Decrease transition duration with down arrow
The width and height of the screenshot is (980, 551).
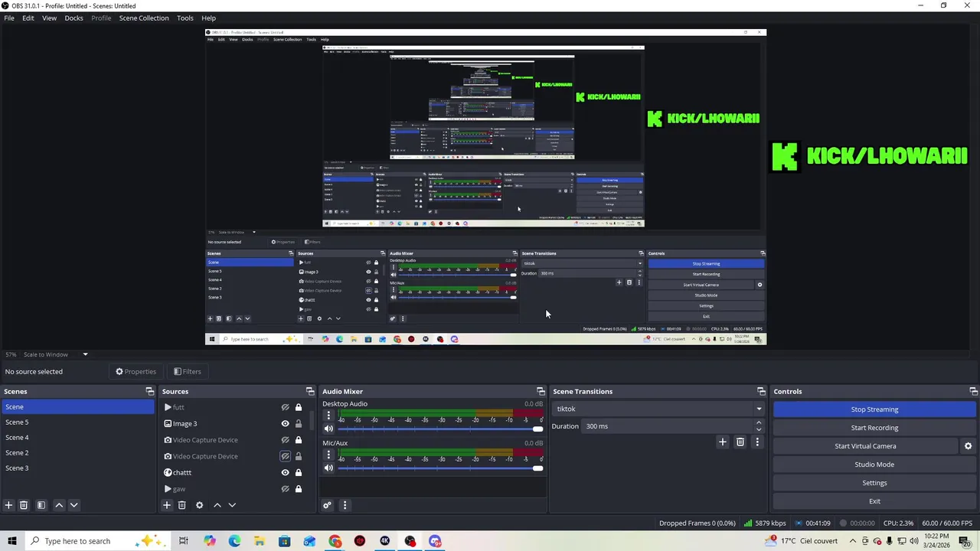click(759, 429)
